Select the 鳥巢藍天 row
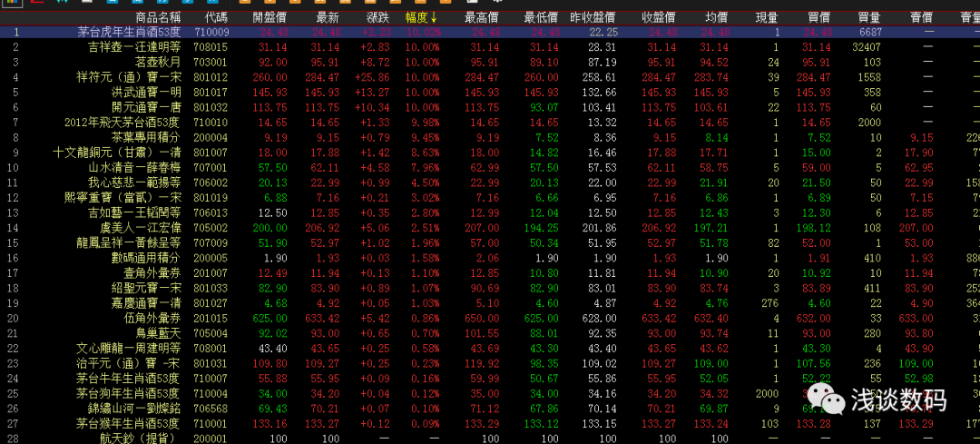The width and height of the screenshot is (980, 444). (490, 332)
